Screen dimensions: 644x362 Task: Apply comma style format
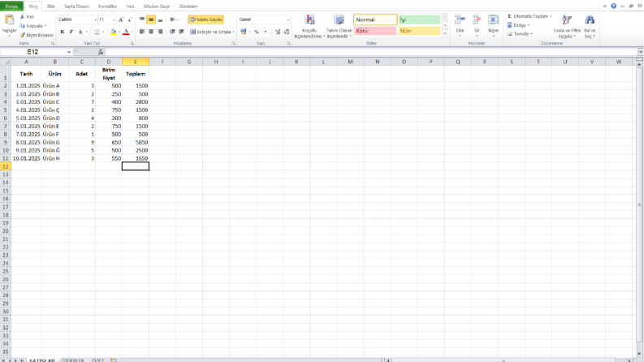[x=266, y=32]
